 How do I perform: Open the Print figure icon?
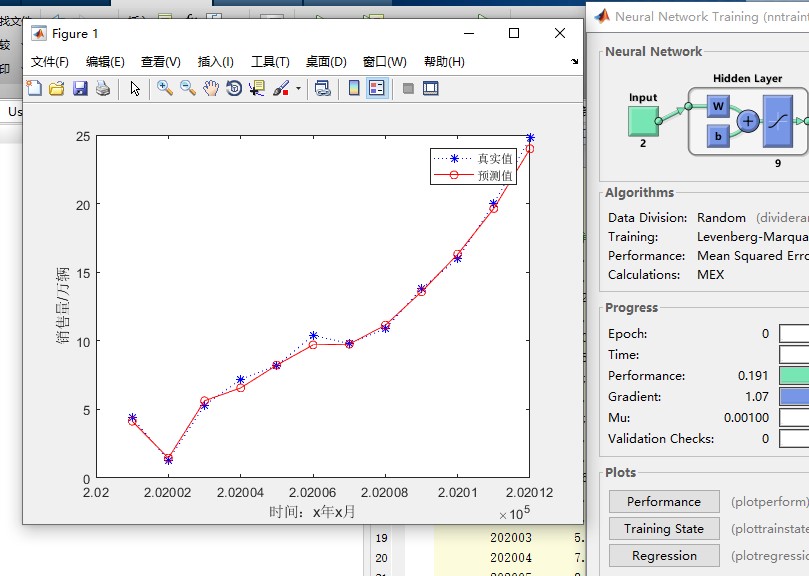click(104, 88)
